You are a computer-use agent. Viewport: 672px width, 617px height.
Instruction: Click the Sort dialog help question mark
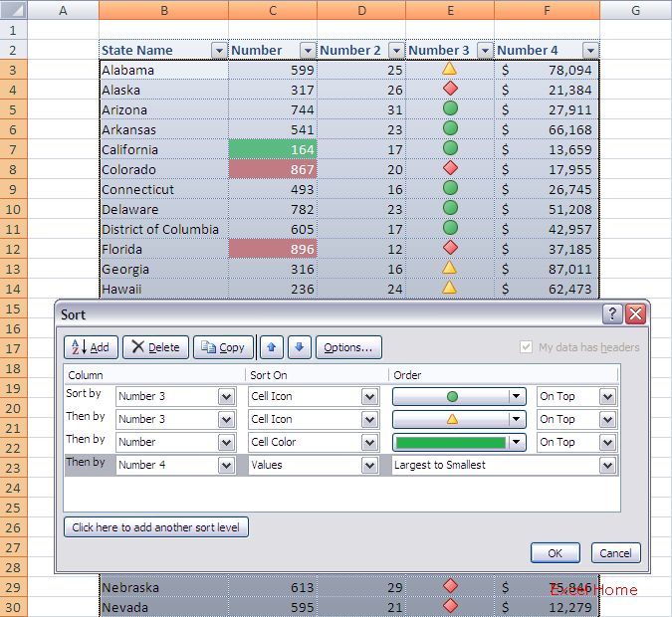tap(613, 314)
